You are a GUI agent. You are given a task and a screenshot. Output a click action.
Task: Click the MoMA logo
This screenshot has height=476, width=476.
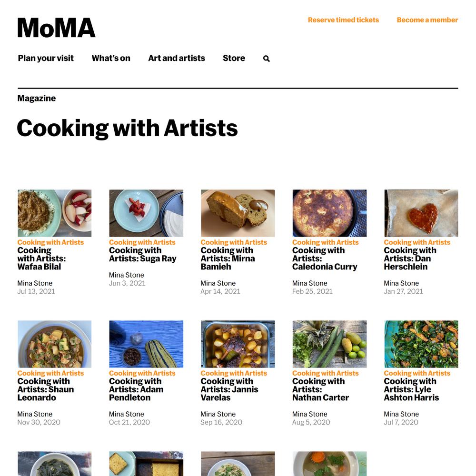[56, 28]
